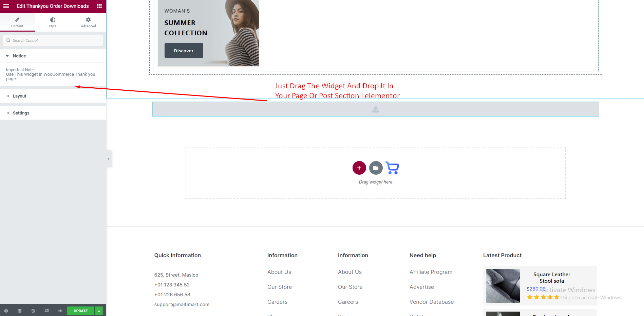Expand the Settings section

tap(21, 113)
